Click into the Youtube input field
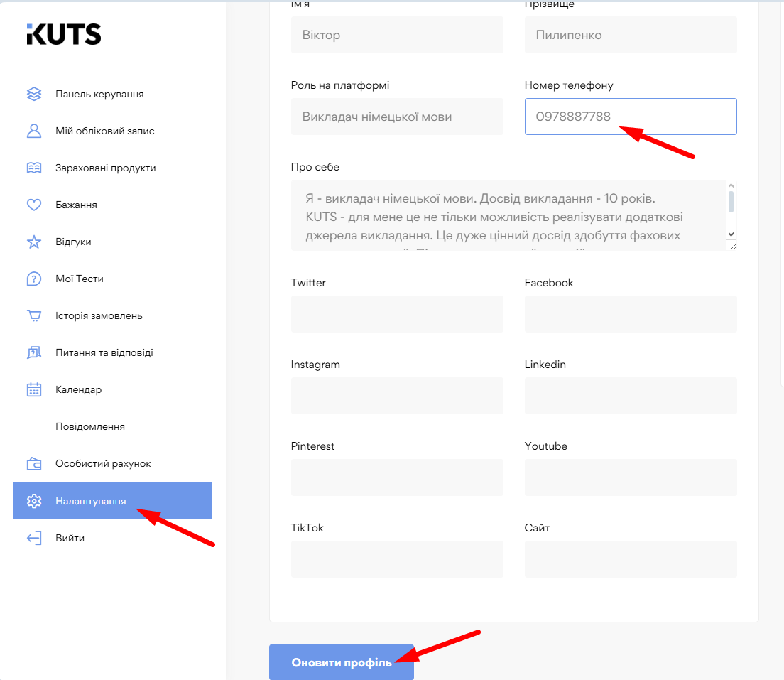 (x=631, y=477)
